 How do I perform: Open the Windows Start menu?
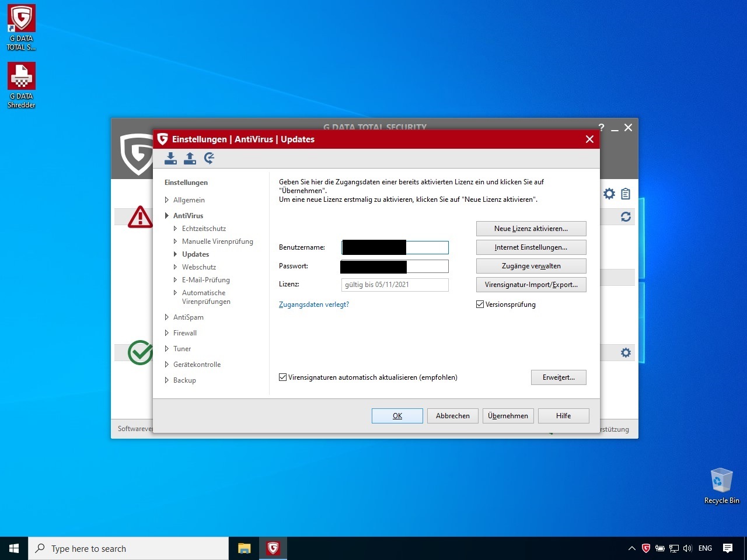coord(14,548)
